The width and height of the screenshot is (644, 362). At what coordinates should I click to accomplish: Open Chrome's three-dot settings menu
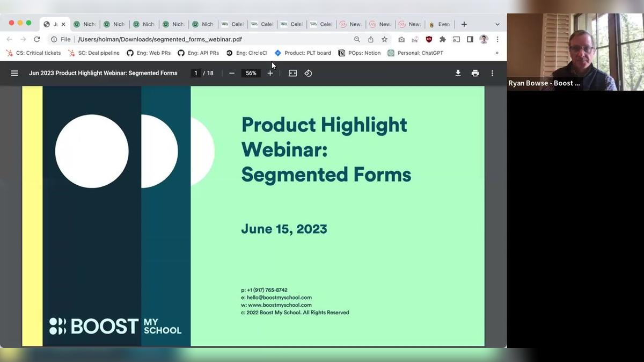[497, 39]
